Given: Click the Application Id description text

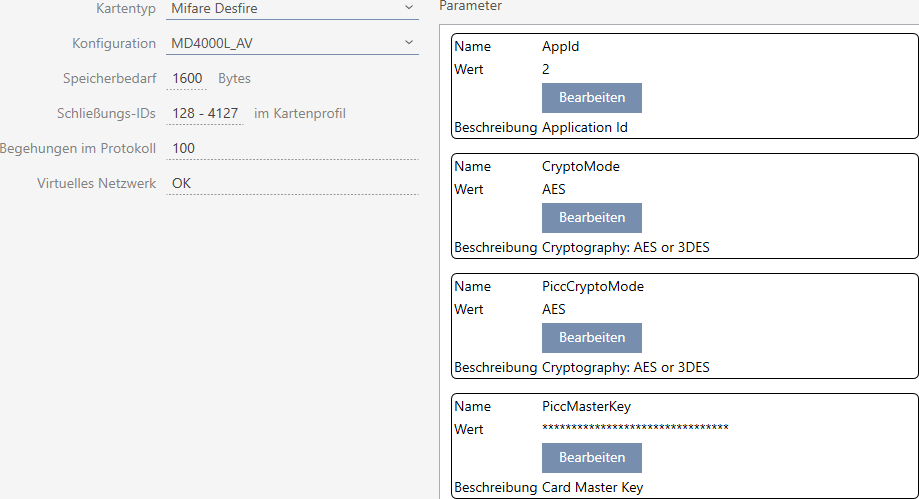Looking at the screenshot, I should click(584, 128).
